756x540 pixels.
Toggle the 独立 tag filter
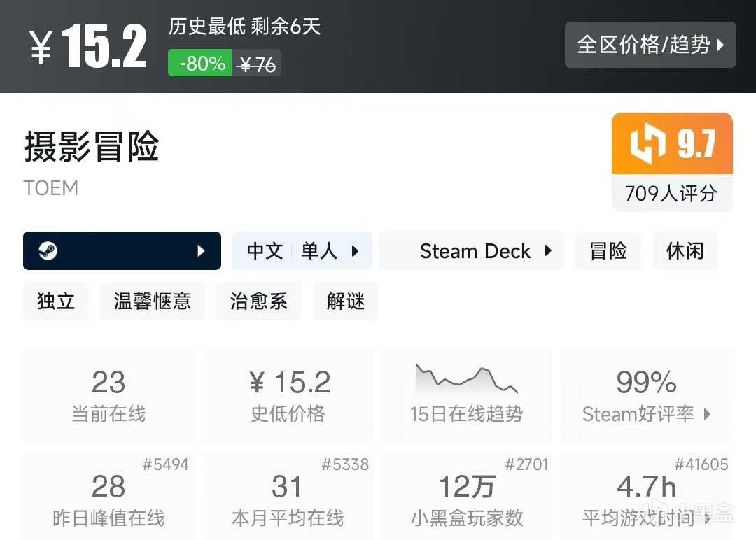(x=55, y=301)
